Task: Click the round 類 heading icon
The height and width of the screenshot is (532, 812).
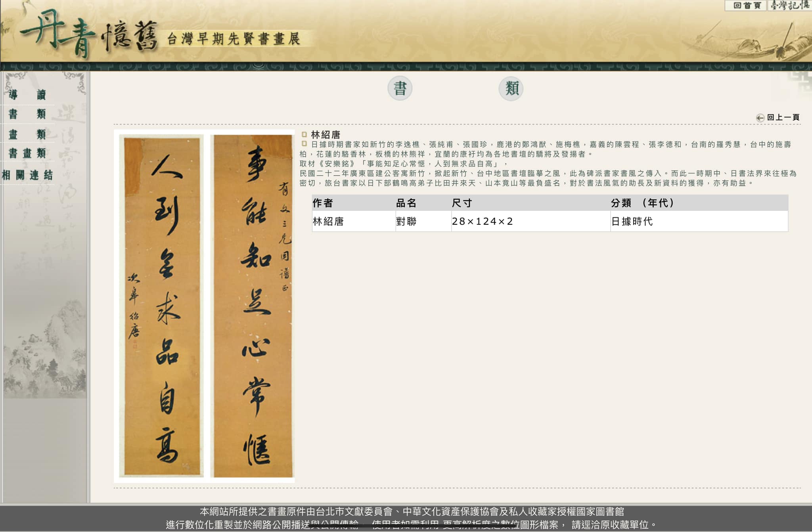Action: [511, 88]
